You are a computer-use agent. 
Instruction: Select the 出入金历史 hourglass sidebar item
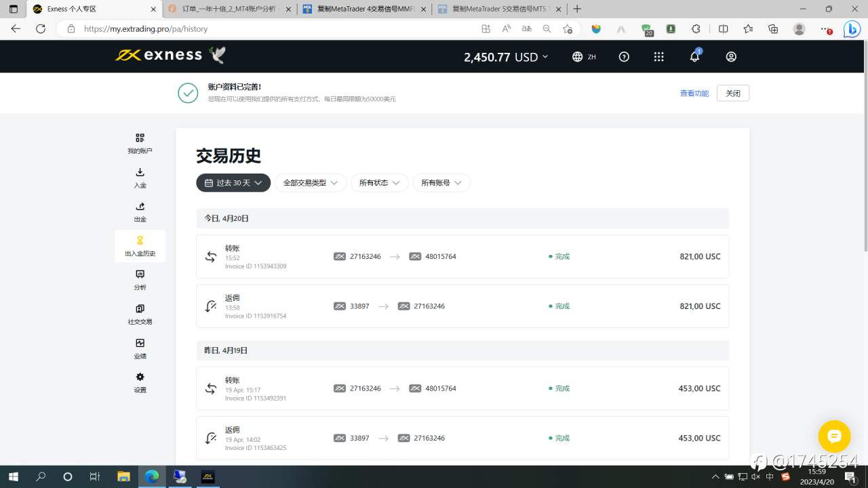click(x=140, y=246)
